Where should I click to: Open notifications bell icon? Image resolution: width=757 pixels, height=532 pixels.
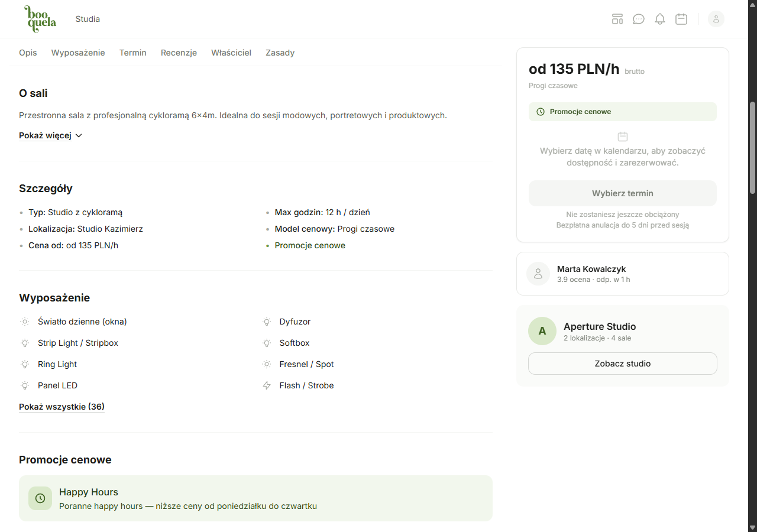tap(660, 19)
